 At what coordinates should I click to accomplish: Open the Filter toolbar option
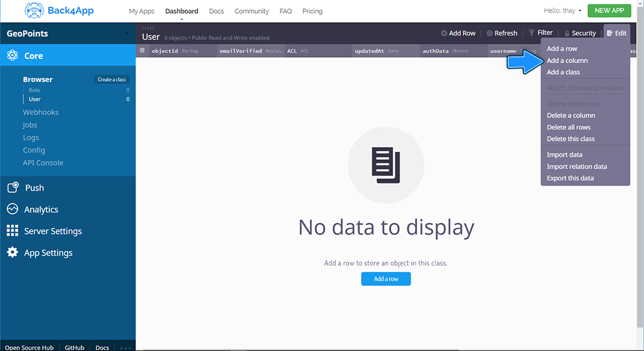click(x=540, y=33)
